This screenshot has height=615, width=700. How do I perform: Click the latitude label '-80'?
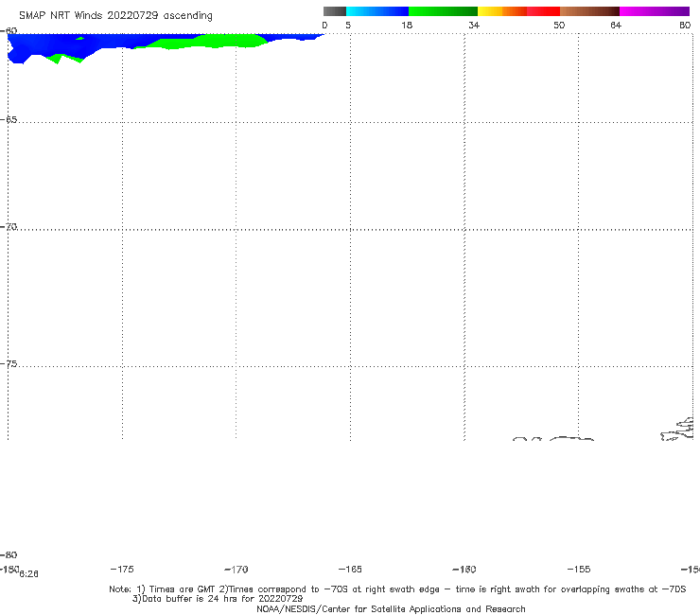click(9, 555)
